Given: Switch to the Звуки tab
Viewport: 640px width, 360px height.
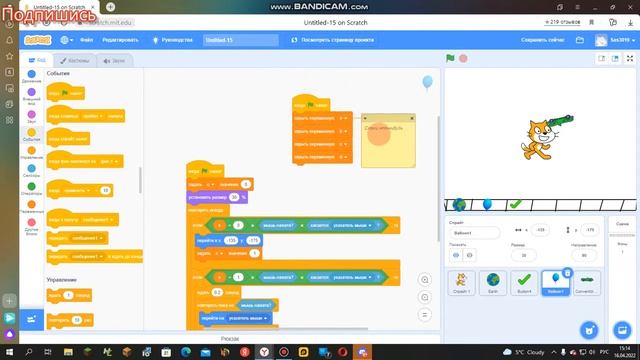Looking at the screenshot, I should (x=114, y=60).
